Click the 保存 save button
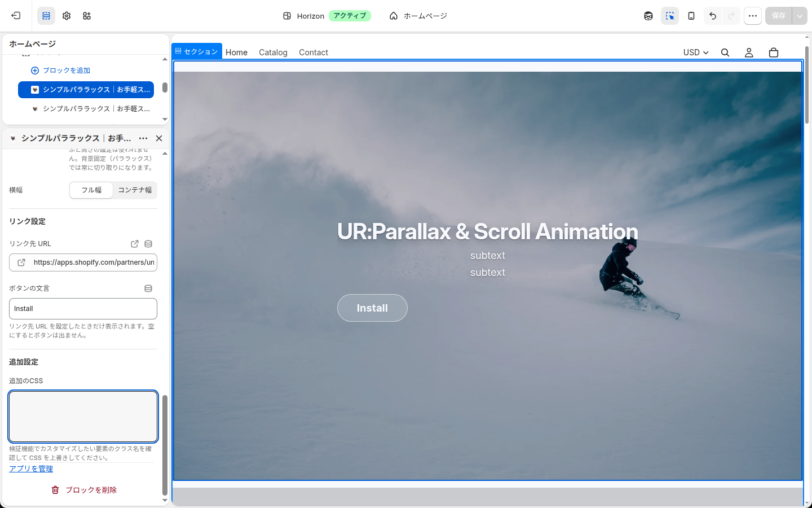The width and height of the screenshot is (812, 508). 779,16
